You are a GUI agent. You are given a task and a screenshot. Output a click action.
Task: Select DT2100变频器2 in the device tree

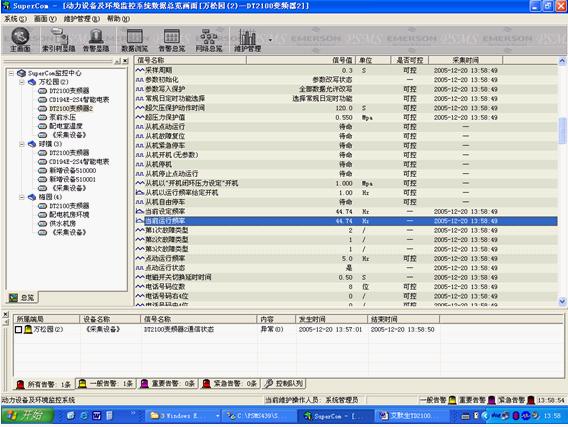(x=71, y=108)
